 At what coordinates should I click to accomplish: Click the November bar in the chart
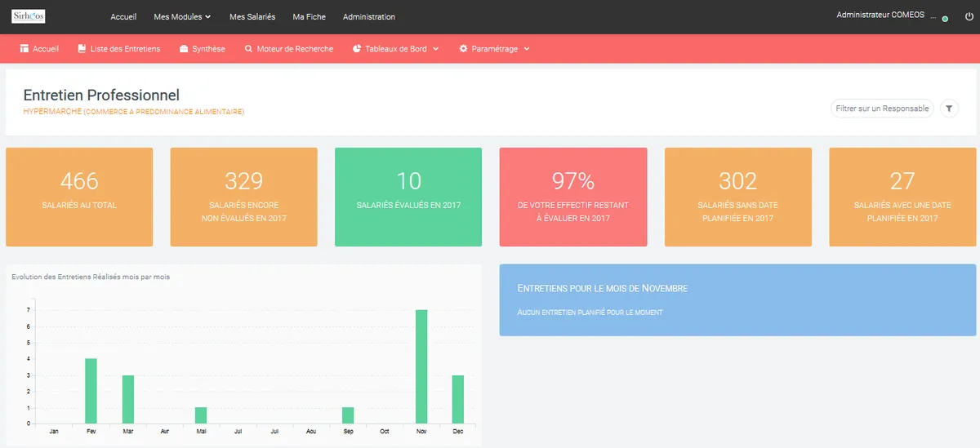point(421,366)
